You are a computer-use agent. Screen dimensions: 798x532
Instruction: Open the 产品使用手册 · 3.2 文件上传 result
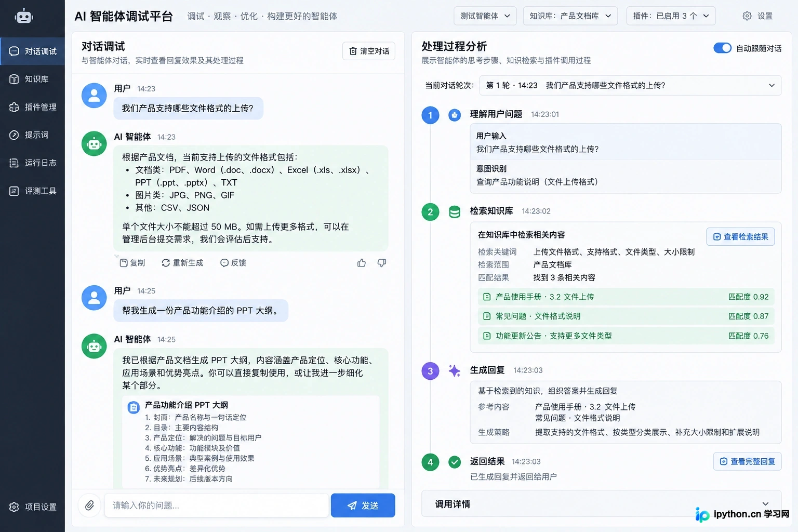(626, 297)
